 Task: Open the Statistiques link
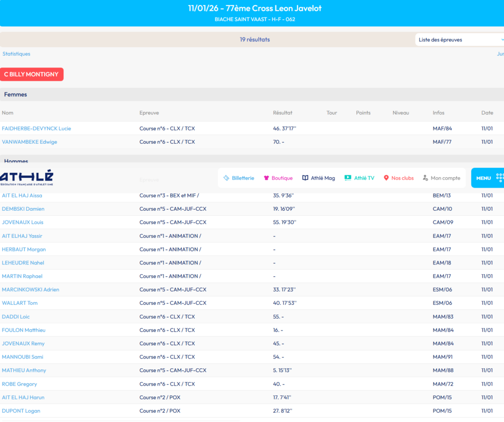[x=16, y=54]
